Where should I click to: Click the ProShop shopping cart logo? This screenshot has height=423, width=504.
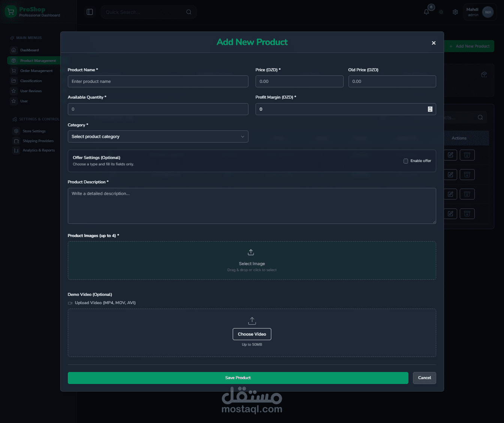click(10, 12)
